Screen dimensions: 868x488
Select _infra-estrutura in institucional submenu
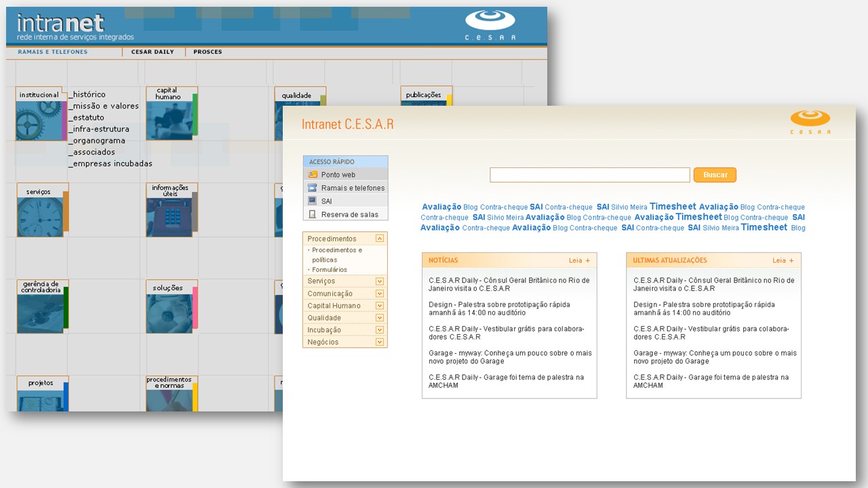coord(99,129)
